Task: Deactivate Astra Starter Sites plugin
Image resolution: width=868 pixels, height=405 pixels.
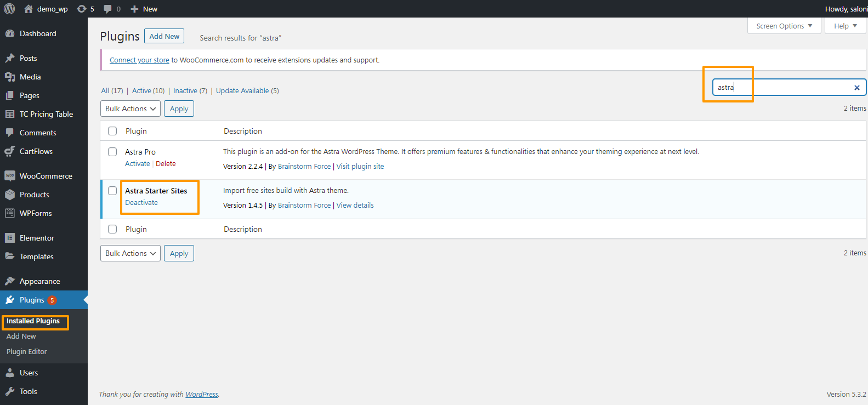Action: coord(141,203)
